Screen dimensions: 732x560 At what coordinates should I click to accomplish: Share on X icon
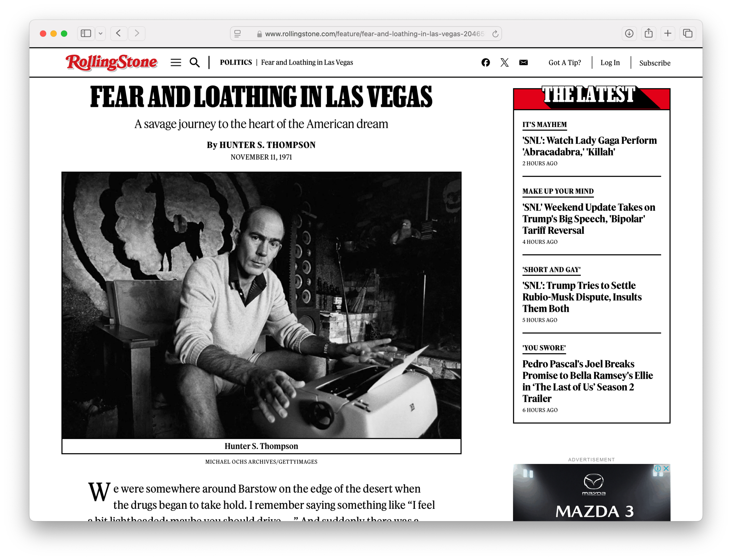pyautogui.click(x=505, y=63)
